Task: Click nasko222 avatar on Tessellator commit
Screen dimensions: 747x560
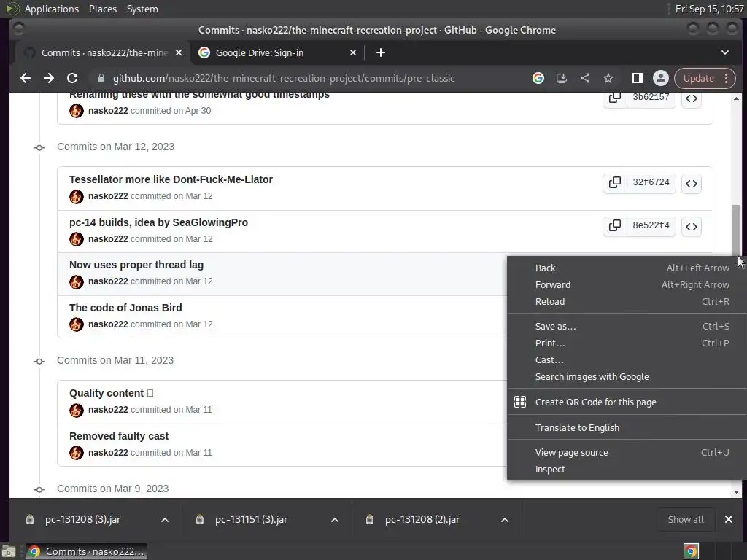Action: click(x=76, y=196)
